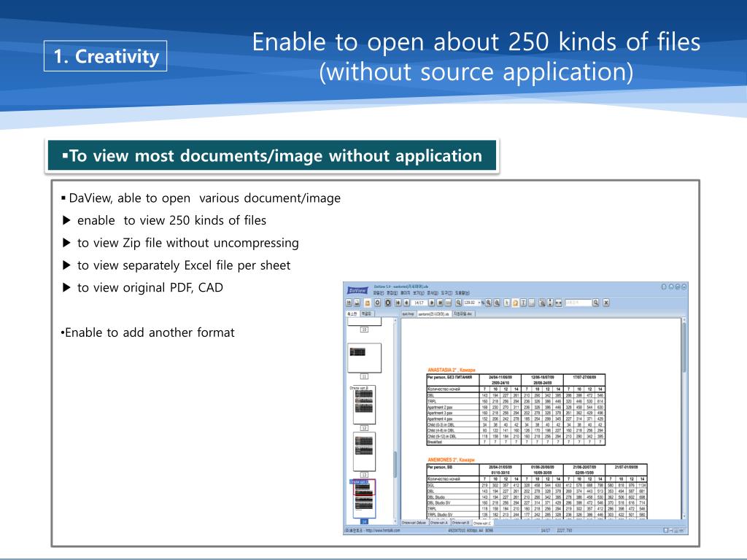The height and width of the screenshot is (560, 747).
Task: Switch to the 지원파일.doc document tab
Action: (x=465, y=314)
